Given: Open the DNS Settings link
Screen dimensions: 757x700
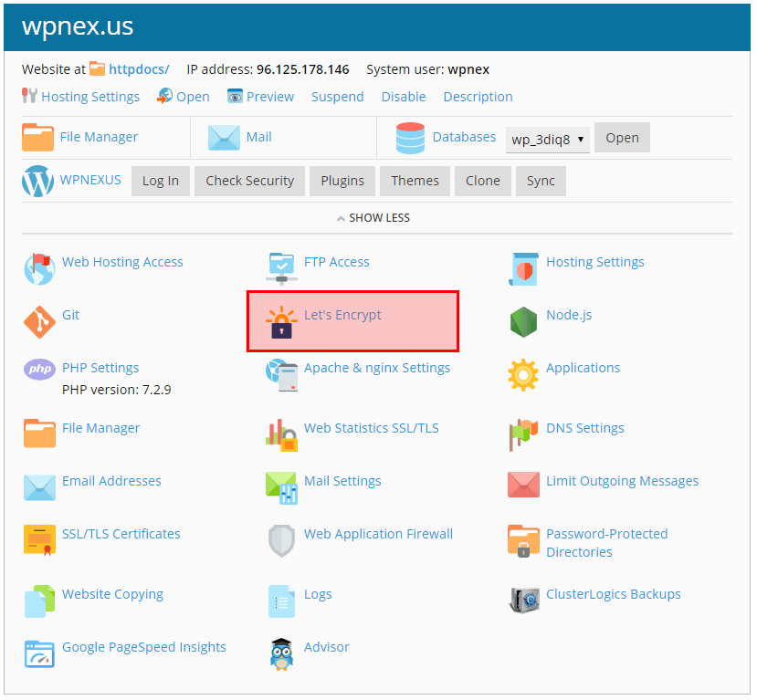Looking at the screenshot, I should click(585, 428).
